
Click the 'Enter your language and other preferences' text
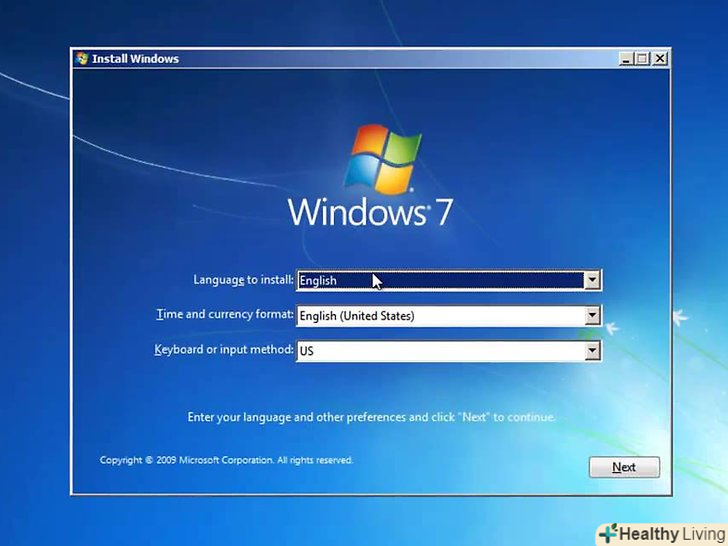pyautogui.click(x=371, y=417)
